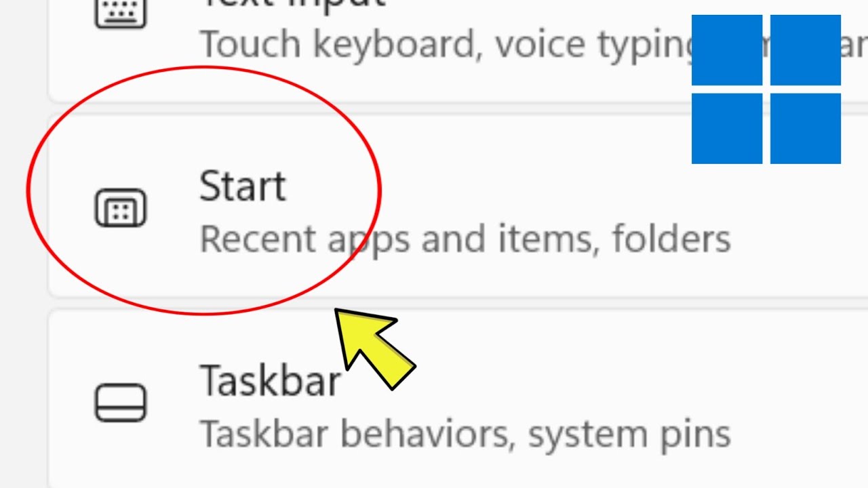Click the top-right square of Windows logo
Image resolution: width=868 pixels, height=488 pixels.
(806, 50)
